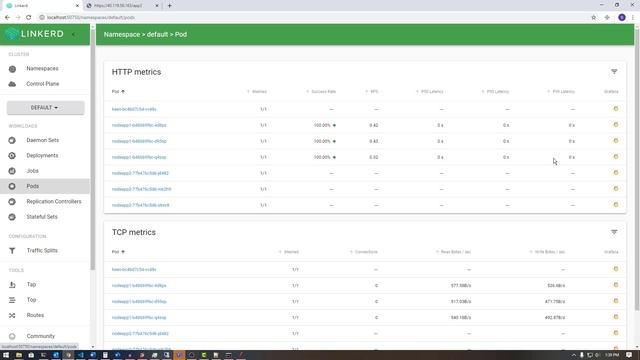
Task: Select Pods in the sidebar
Action: pos(45,186)
